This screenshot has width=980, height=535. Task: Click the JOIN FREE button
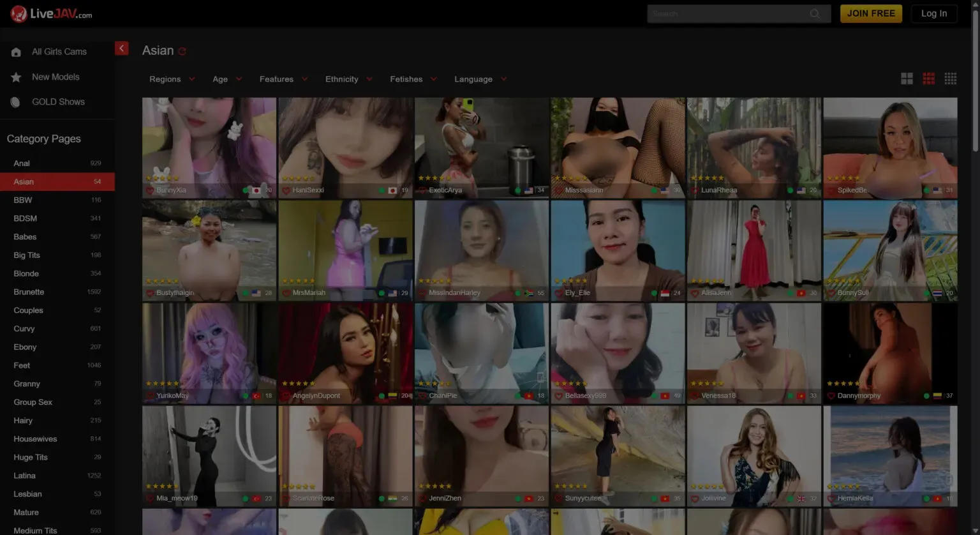click(x=870, y=13)
